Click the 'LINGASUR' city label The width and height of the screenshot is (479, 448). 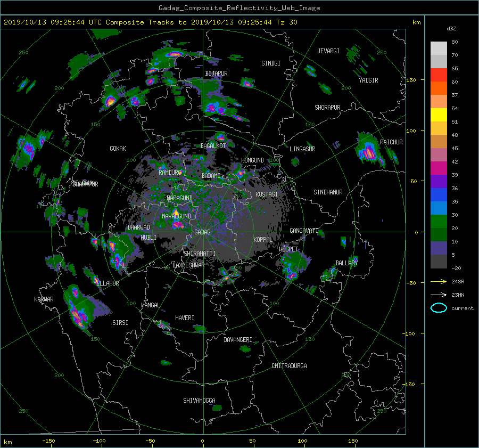pyautogui.click(x=302, y=149)
